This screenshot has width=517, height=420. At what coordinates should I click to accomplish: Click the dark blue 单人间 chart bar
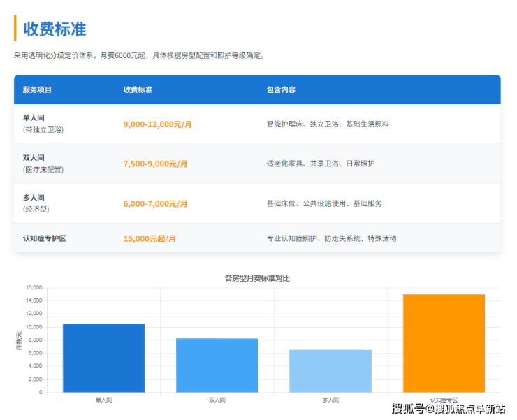[103, 358]
